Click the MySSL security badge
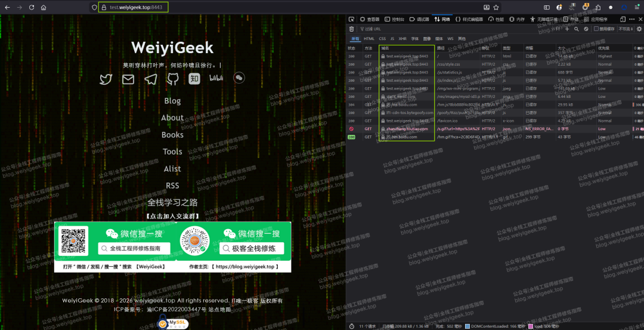This screenshot has height=330, width=644. pos(173,323)
